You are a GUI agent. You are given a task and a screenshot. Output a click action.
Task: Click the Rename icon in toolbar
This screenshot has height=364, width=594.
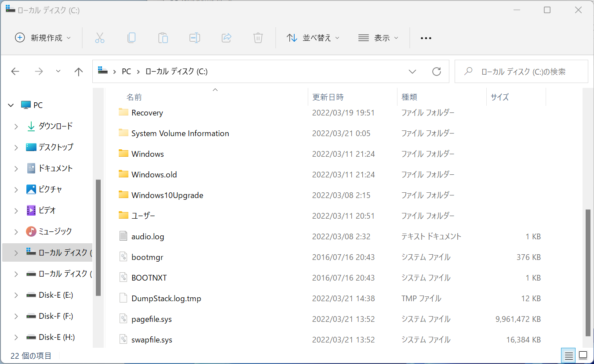tap(195, 38)
